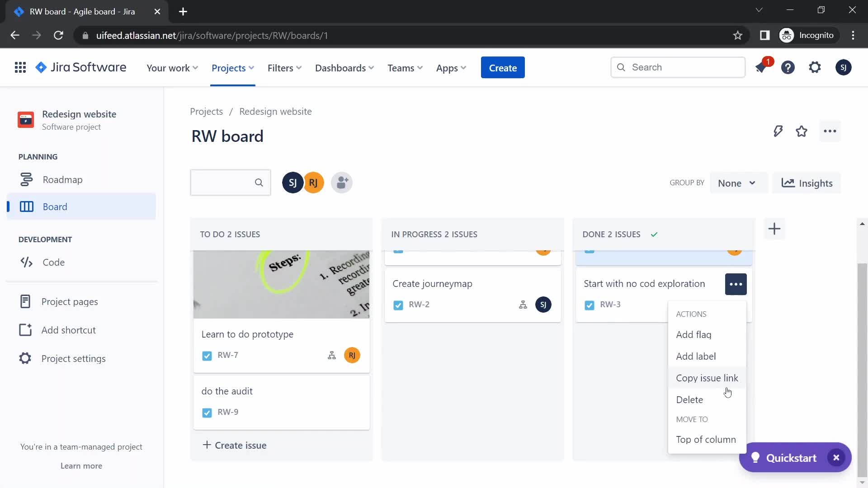Image resolution: width=868 pixels, height=488 pixels.
Task: Select Add flag from actions menu
Action: click(694, 334)
